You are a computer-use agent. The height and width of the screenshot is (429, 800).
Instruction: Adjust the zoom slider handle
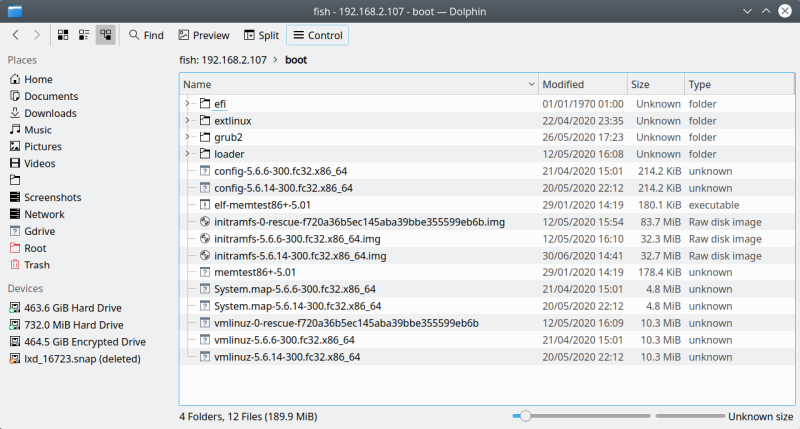pyautogui.click(x=524, y=416)
